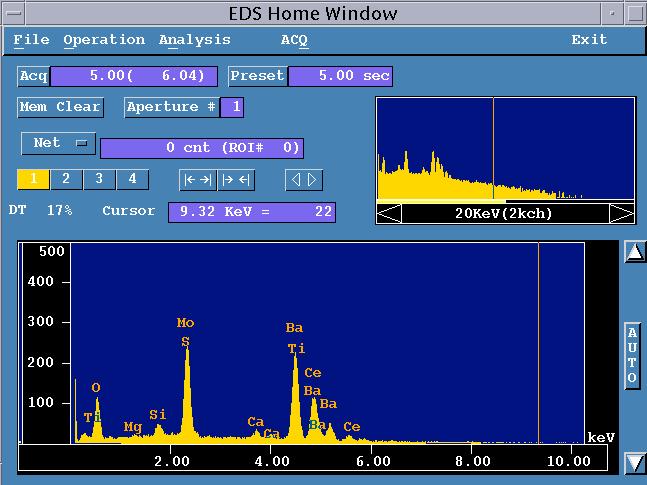
Task: Click left arrow of 20KeV range selector
Action: [x=389, y=213]
